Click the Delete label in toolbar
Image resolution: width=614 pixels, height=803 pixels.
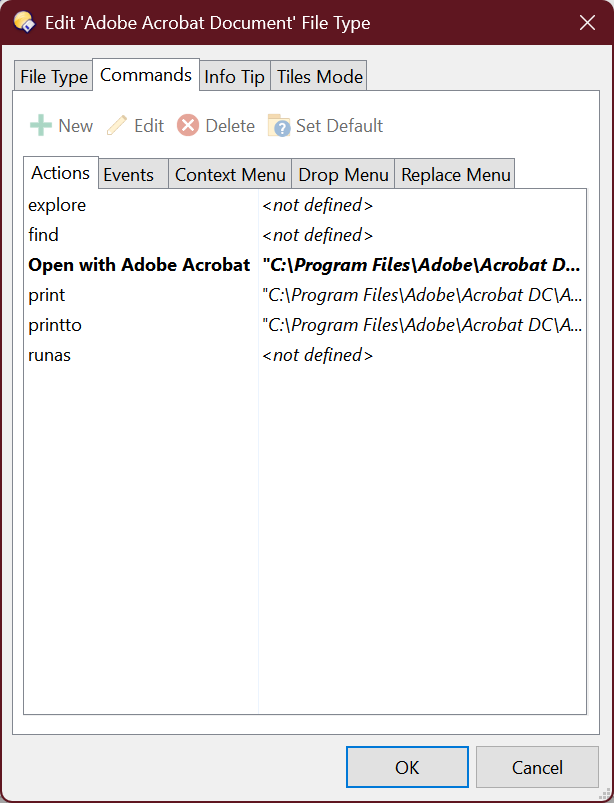pyautogui.click(x=230, y=125)
